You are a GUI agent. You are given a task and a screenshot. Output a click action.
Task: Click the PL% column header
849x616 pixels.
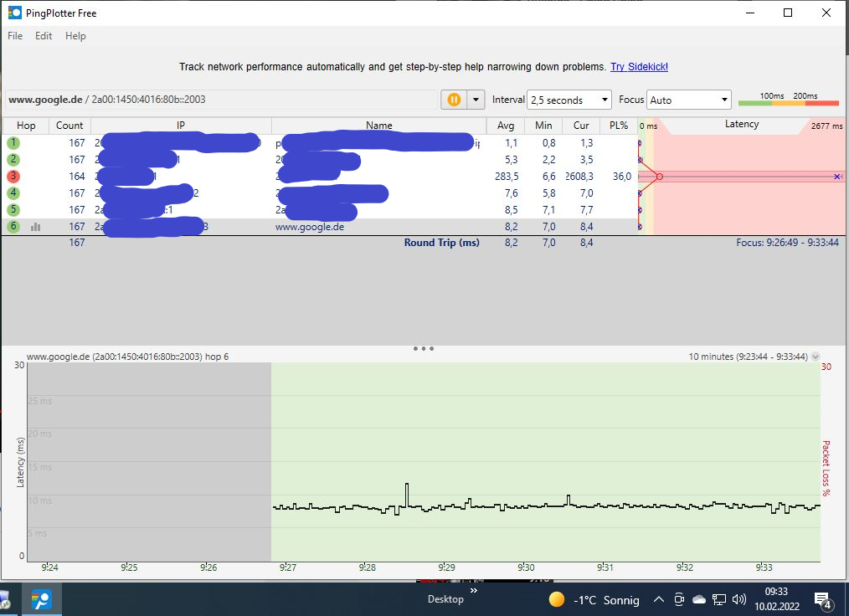point(619,126)
